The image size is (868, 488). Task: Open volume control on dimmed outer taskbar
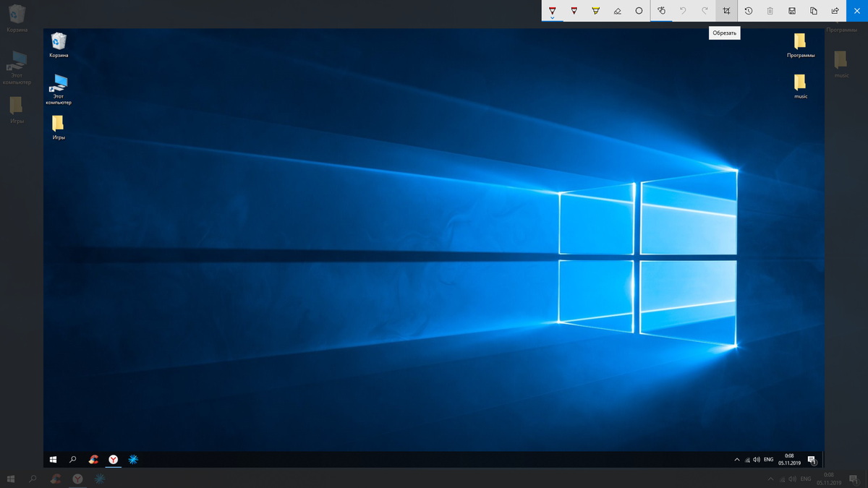tap(793, 479)
